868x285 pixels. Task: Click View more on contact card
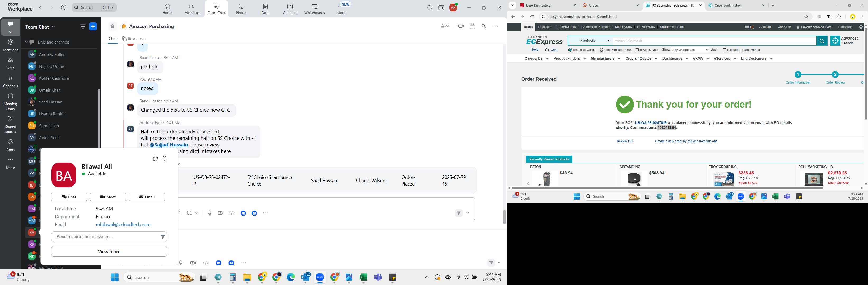[109, 252]
